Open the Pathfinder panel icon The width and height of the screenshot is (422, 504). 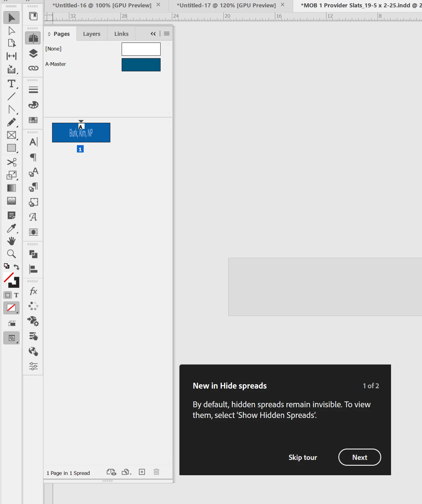click(x=33, y=254)
